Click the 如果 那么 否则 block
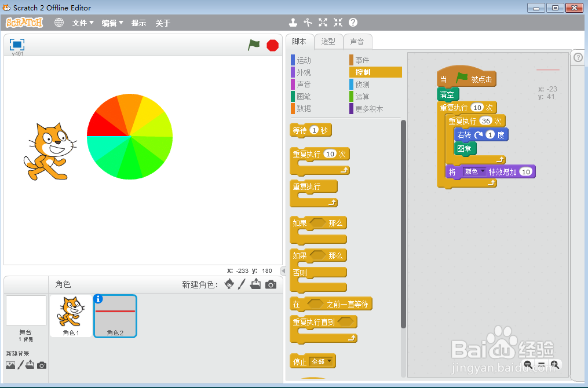The width and height of the screenshot is (588, 388). (x=319, y=270)
